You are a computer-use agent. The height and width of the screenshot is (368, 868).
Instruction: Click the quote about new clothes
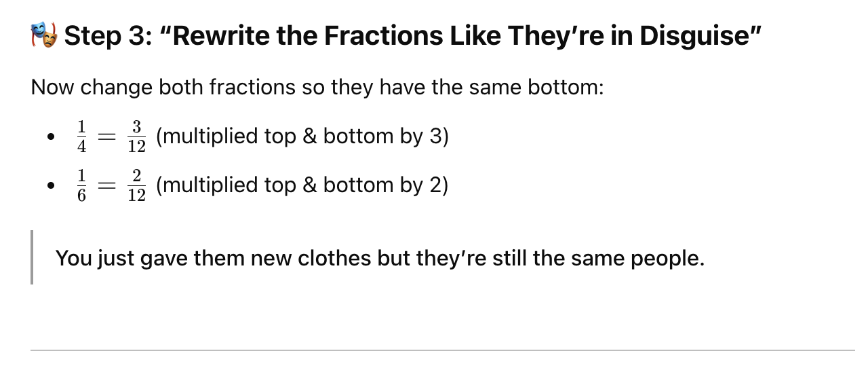coord(380,258)
